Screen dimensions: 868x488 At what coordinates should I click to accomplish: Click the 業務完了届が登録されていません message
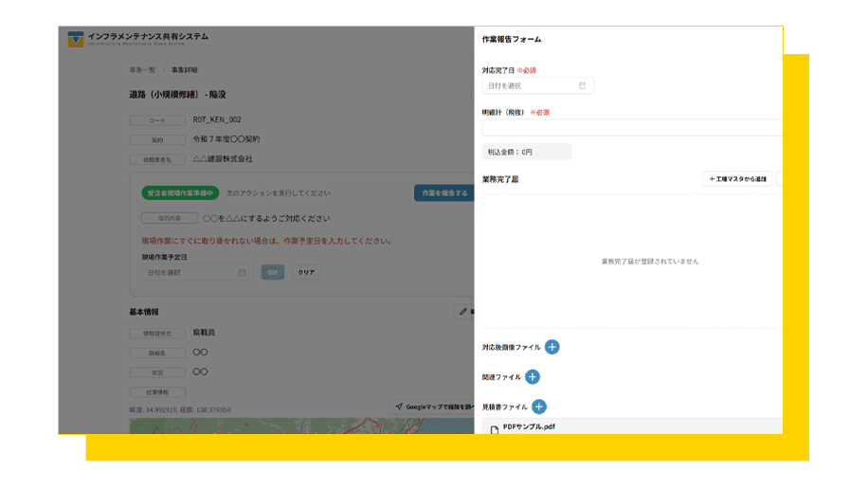point(650,262)
